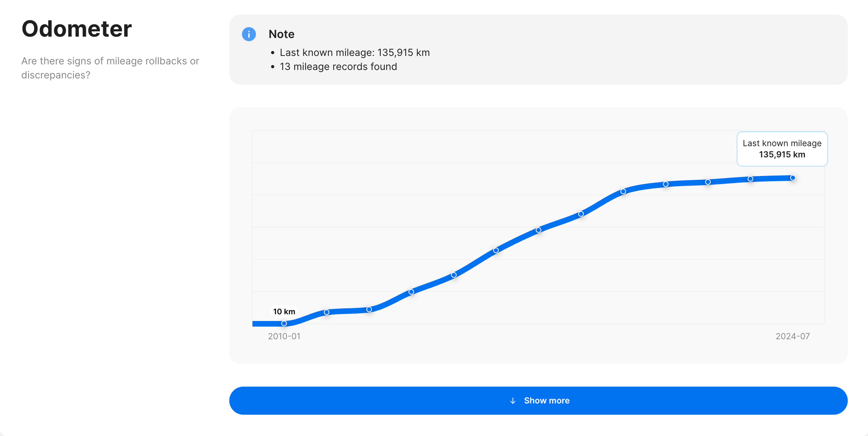
Task: Select the fourth mileage record point
Action: pos(411,291)
